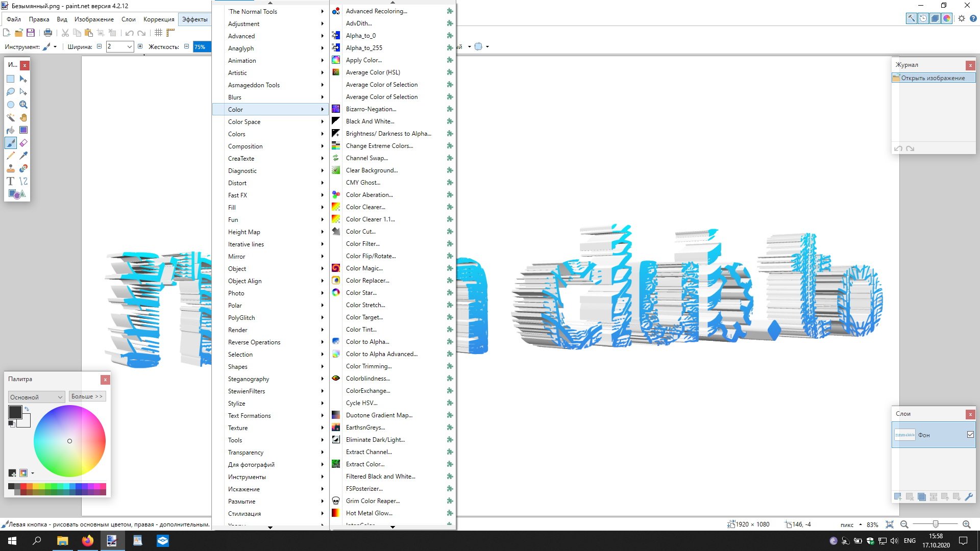
Task: Click the Жесткость hardness 75% field
Action: point(201,47)
